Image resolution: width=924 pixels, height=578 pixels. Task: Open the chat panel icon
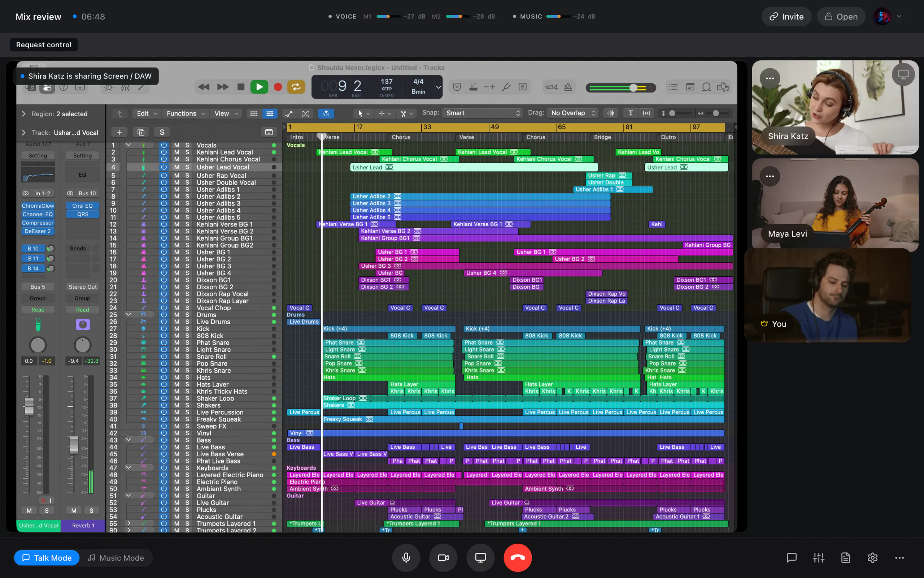click(x=792, y=558)
